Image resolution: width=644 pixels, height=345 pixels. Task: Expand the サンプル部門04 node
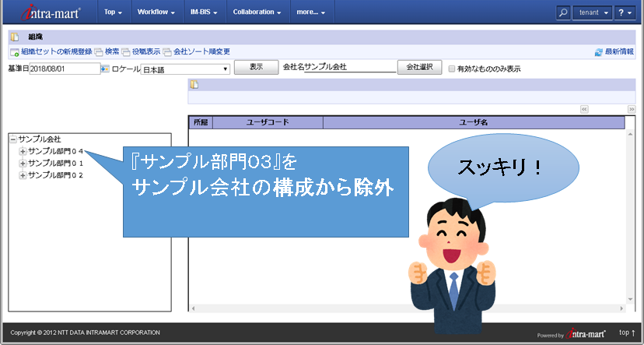(23, 152)
